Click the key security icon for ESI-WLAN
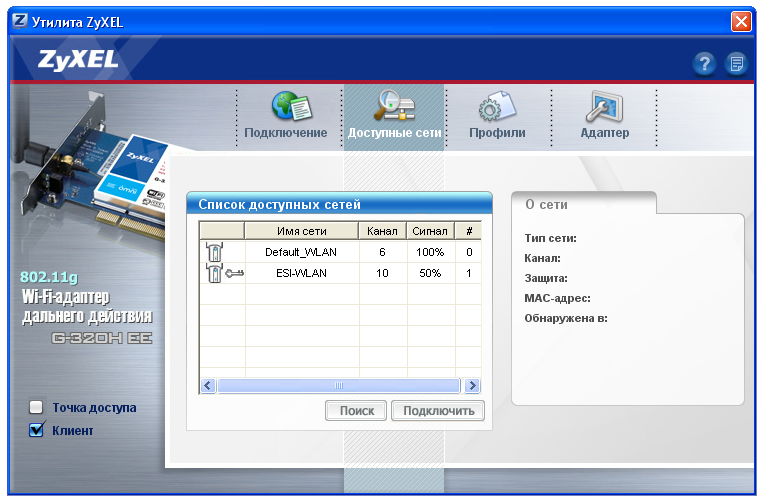 (234, 273)
